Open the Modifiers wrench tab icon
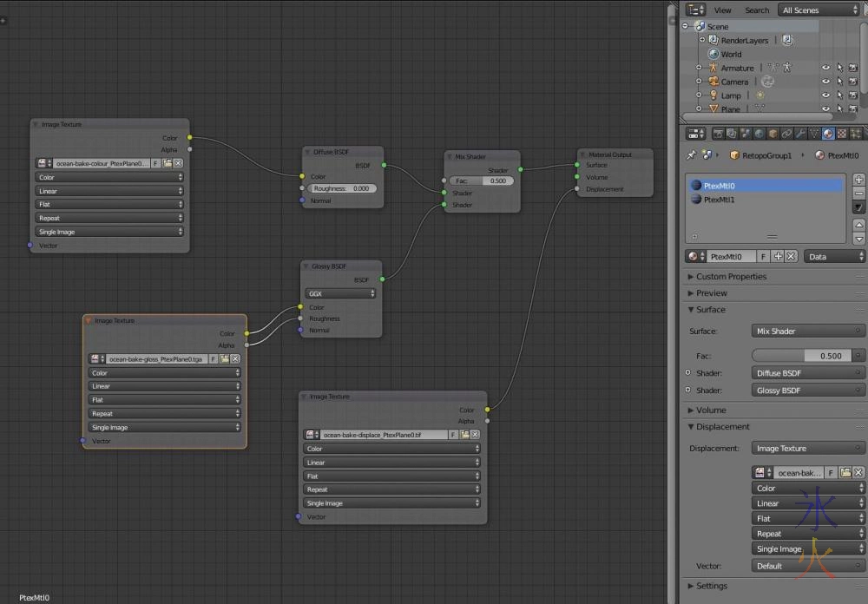 [799, 134]
